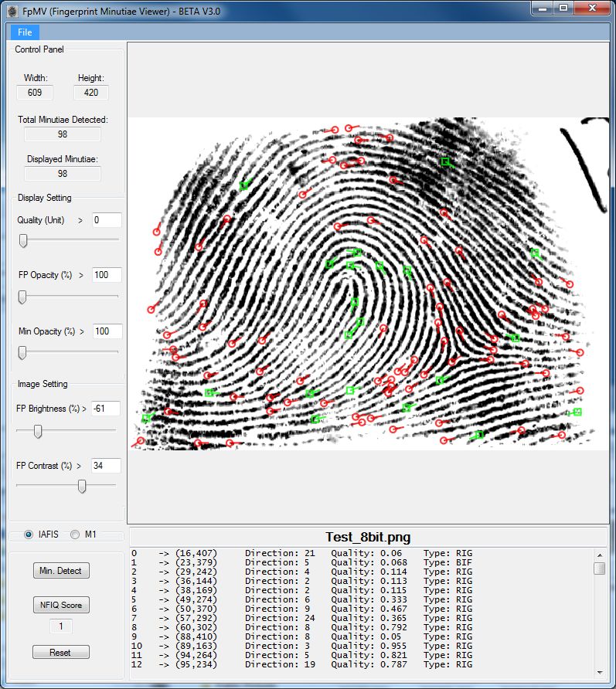Click the FP Contrast slider handle
This screenshot has width=616, height=689.
coord(82,486)
